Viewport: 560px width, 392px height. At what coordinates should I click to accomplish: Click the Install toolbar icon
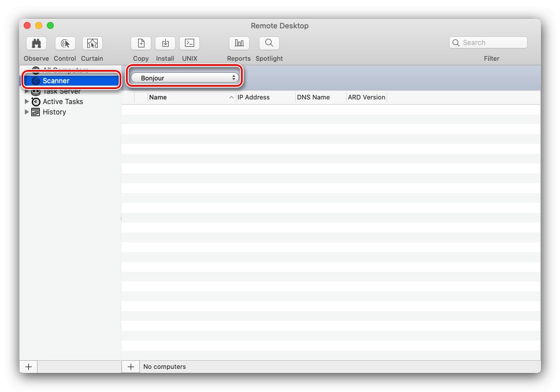point(165,43)
